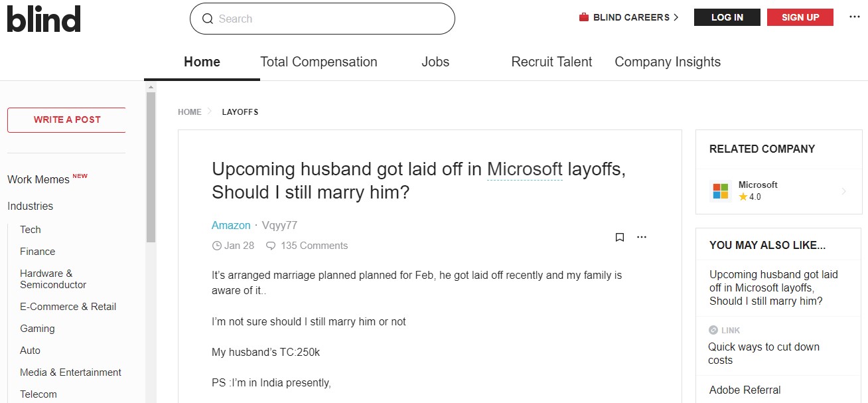Click the briefcase icon next to Blind Careers
868x403 pixels.
584,17
